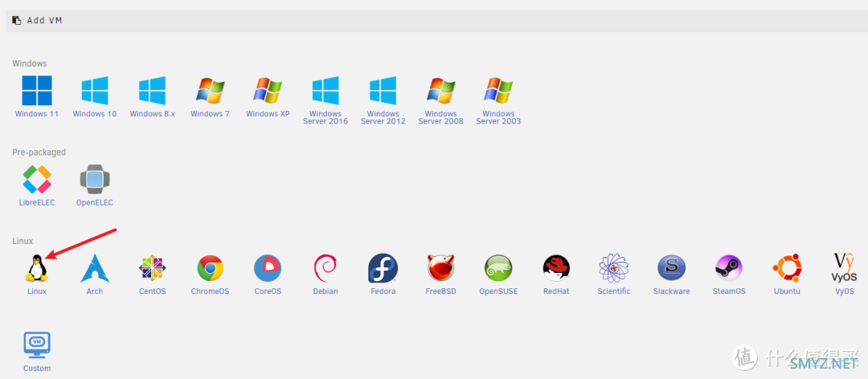Choose the RedHat icon
This screenshot has width=868, height=379.
556,268
